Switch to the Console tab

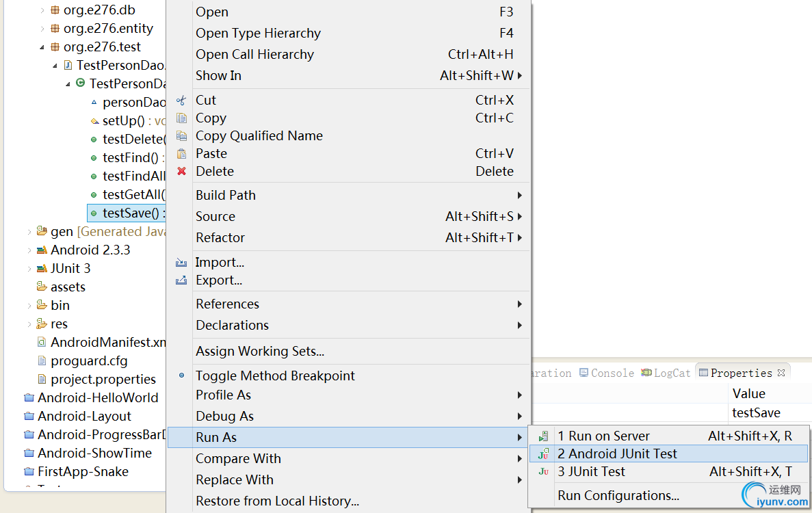pyautogui.click(x=612, y=373)
